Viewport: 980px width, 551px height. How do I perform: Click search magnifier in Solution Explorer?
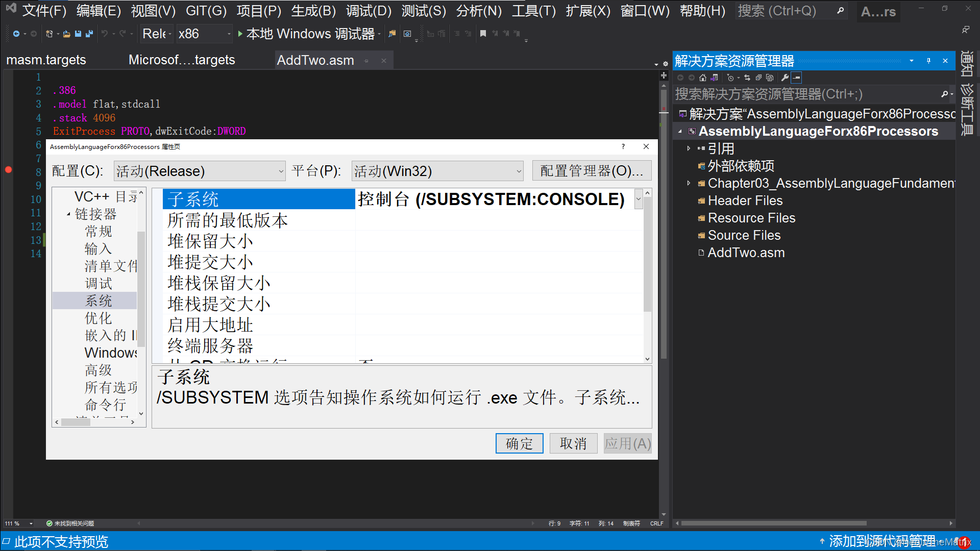[945, 94]
